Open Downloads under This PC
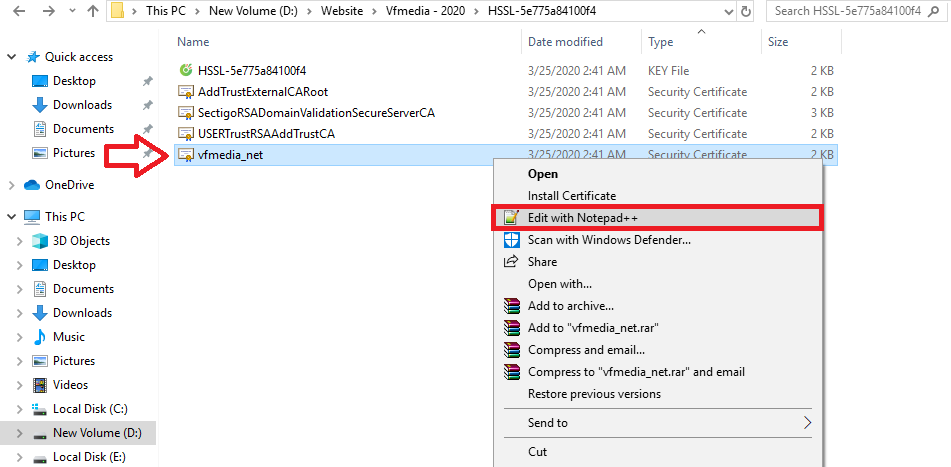Image resolution: width=951 pixels, height=467 pixels. click(x=82, y=313)
